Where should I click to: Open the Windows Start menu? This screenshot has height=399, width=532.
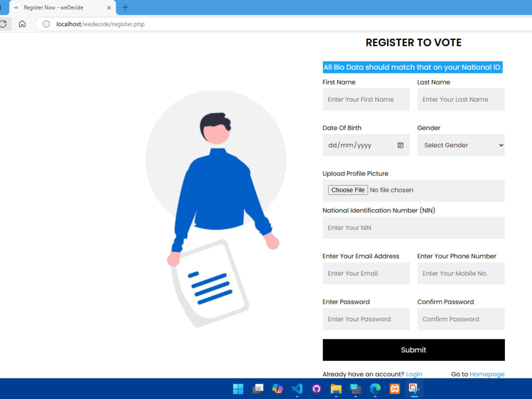238,389
